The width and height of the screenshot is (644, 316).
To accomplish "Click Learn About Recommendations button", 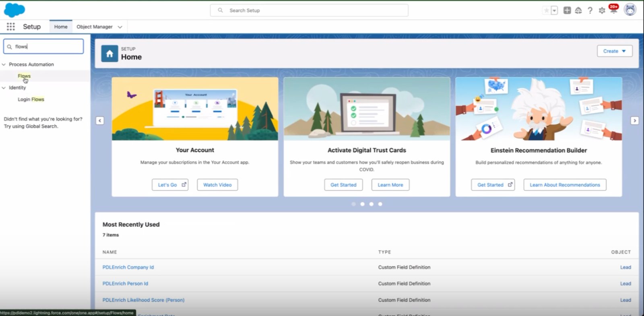I will pyautogui.click(x=565, y=185).
